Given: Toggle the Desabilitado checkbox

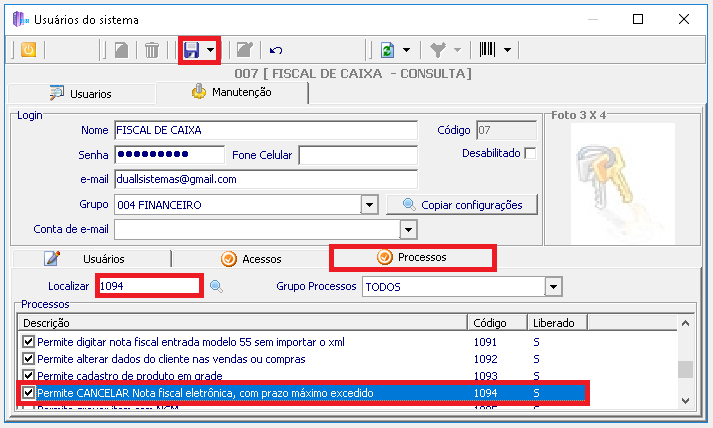Looking at the screenshot, I should pos(530,153).
